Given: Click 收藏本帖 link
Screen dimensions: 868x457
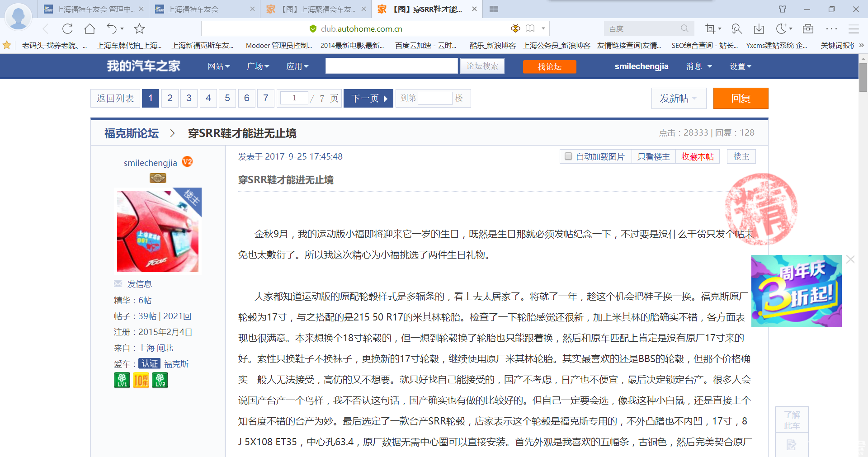Looking at the screenshot, I should 697,156.
